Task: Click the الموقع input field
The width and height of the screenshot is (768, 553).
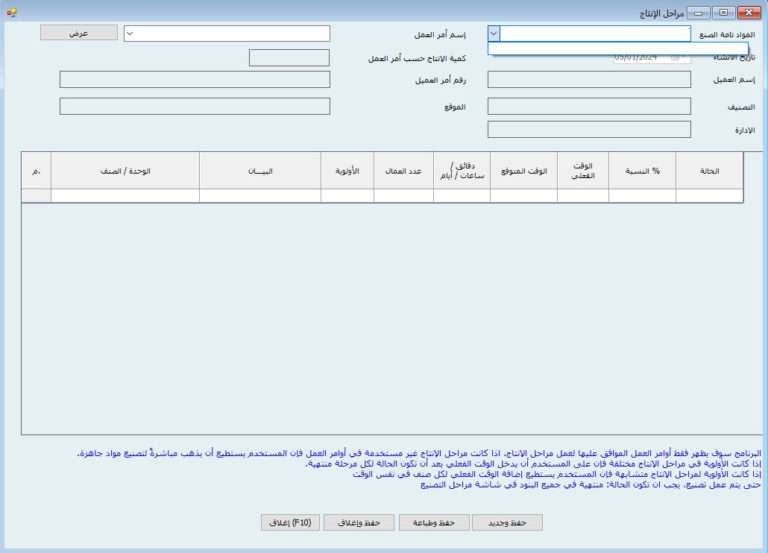Action: pyautogui.click(x=195, y=106)
